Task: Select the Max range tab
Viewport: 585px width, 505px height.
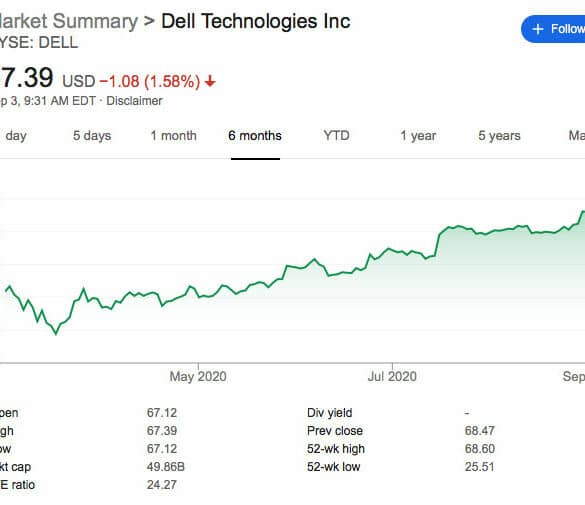Action: (576, 135)
